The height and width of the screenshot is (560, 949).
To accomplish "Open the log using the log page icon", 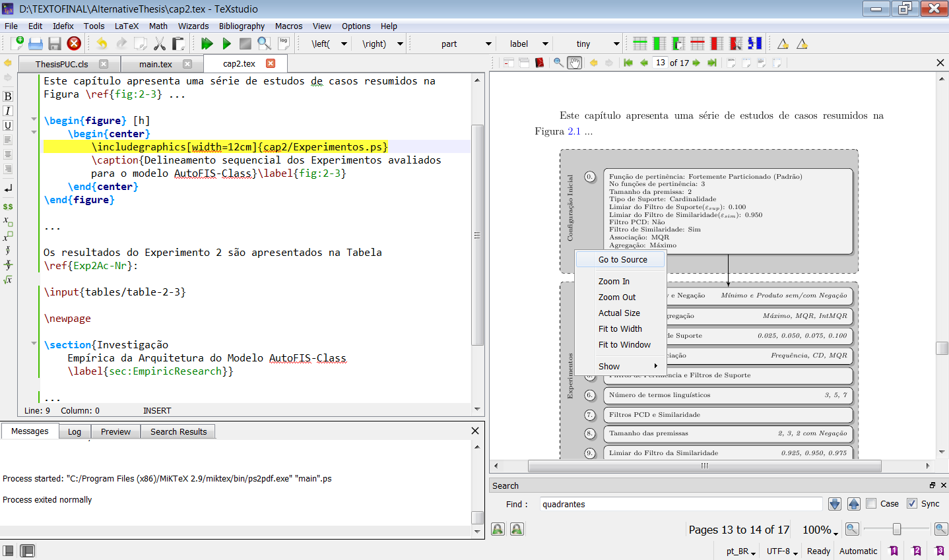I will pyautogui.click(x=284, y=44).
